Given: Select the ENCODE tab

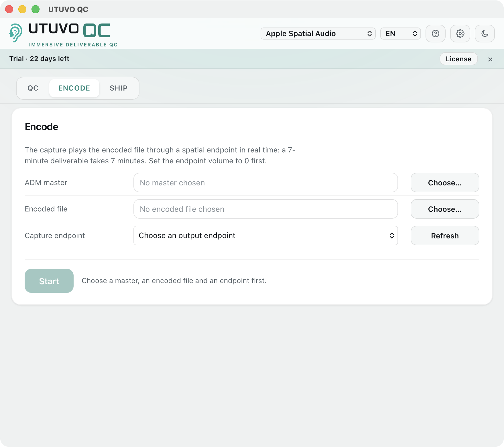Looking at the screenshot, I should click(74, 88).
